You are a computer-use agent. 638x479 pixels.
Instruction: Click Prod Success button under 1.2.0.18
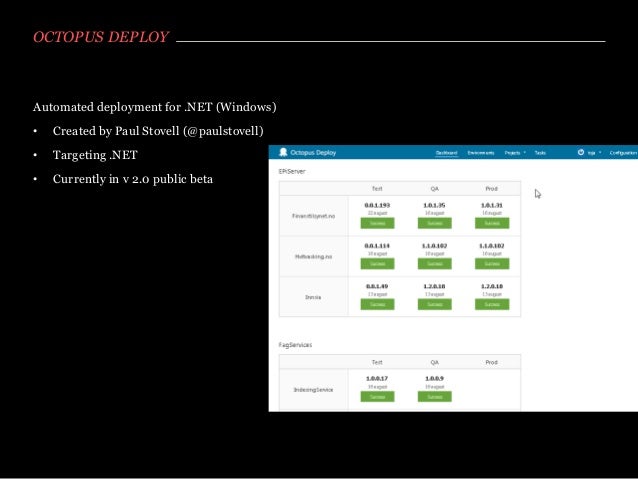(x=492, y=304)
